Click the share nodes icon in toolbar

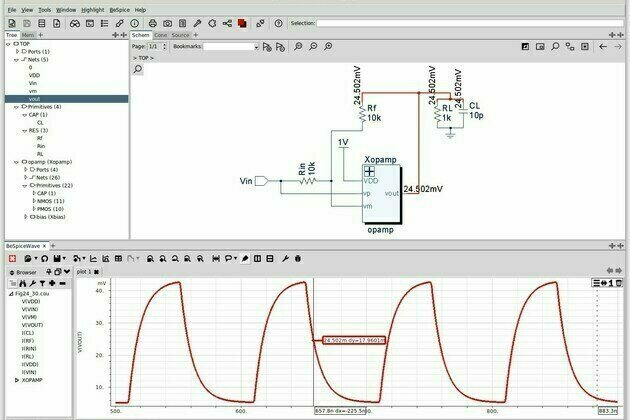click(227, 23)
